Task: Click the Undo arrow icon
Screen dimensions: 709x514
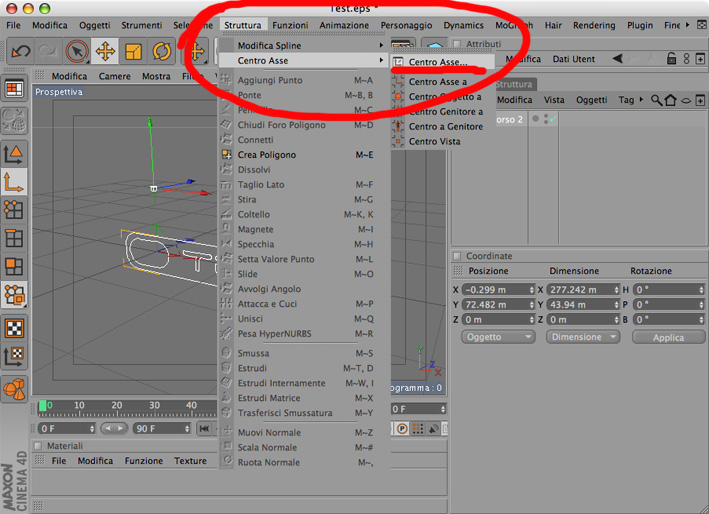Action: 21,51
